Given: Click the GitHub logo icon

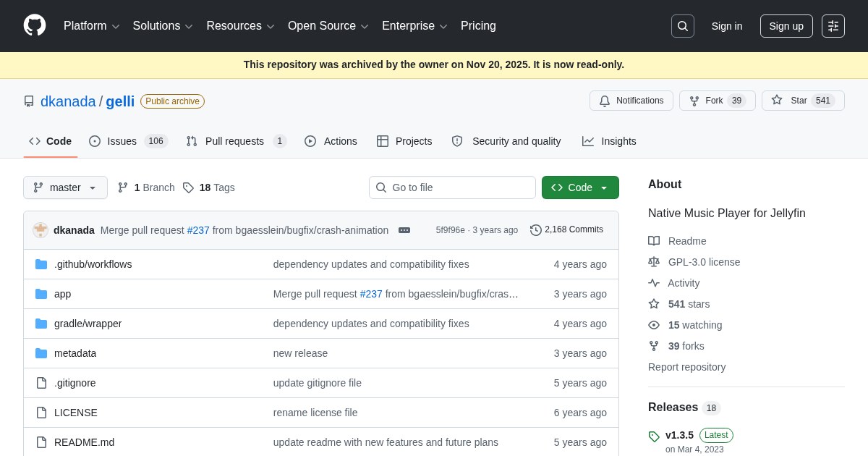Looking at the screenshot, I should tap(35, 25).
